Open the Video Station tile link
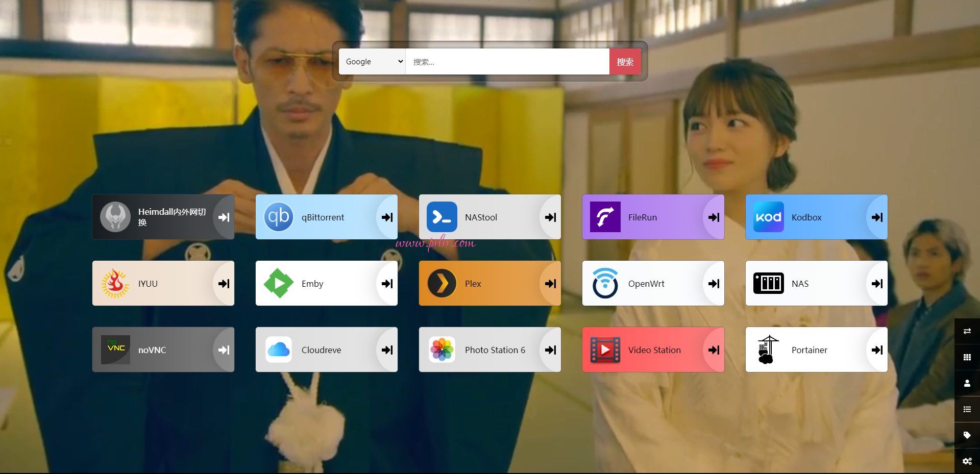This screenshot has height=474, width=980. pos(654,350)
